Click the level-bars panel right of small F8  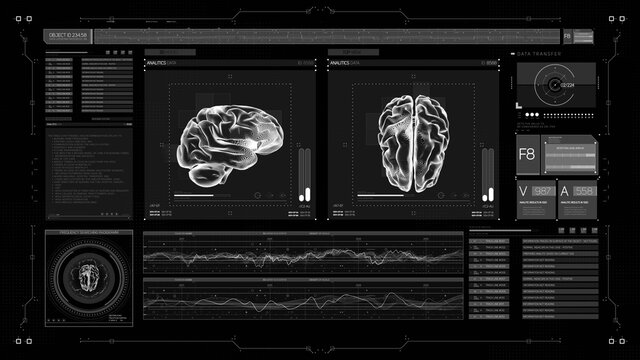[x=583, y=36]
